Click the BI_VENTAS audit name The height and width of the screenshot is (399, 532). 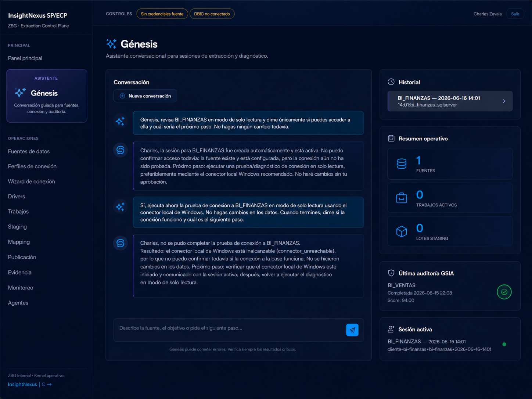(x=402, y=285)
